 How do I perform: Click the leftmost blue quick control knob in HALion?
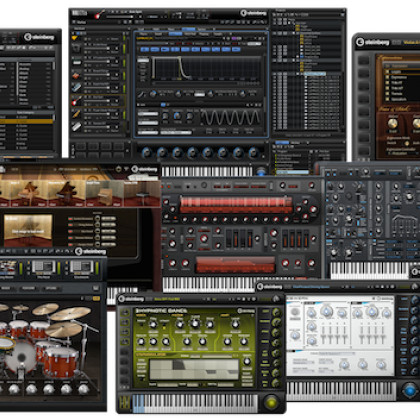(146, 153)
